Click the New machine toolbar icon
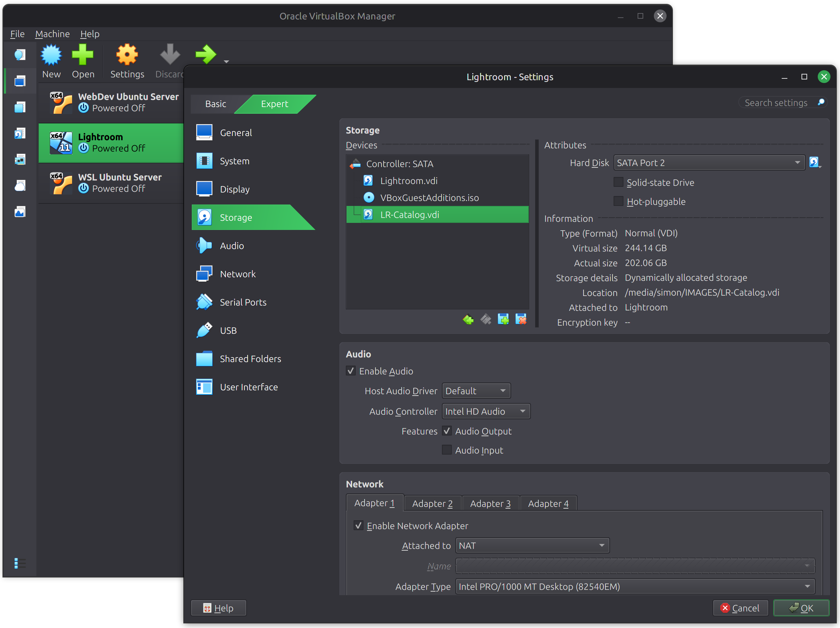 tap(51, 55)
